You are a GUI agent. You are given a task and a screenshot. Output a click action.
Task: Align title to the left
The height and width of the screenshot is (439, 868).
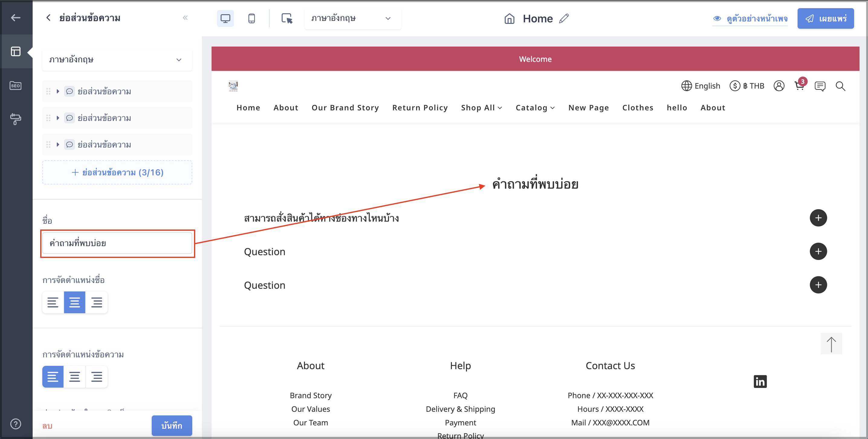(53, 302)
